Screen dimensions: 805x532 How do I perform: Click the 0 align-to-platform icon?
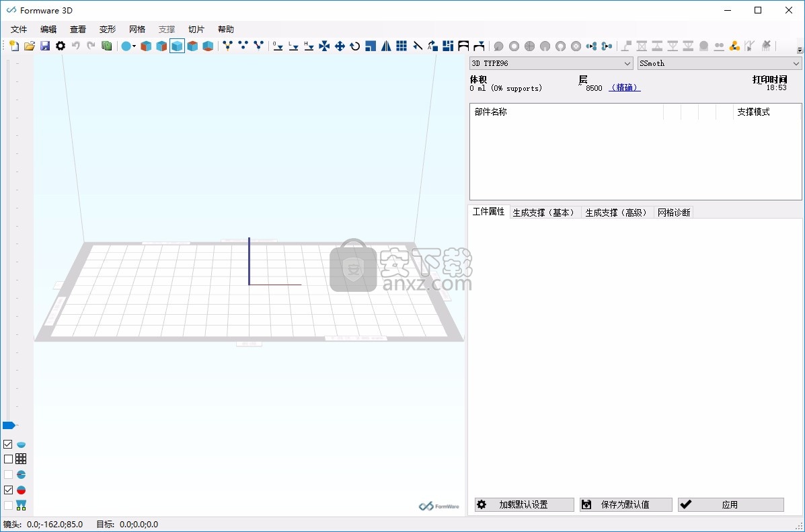(x=278, y=46)
